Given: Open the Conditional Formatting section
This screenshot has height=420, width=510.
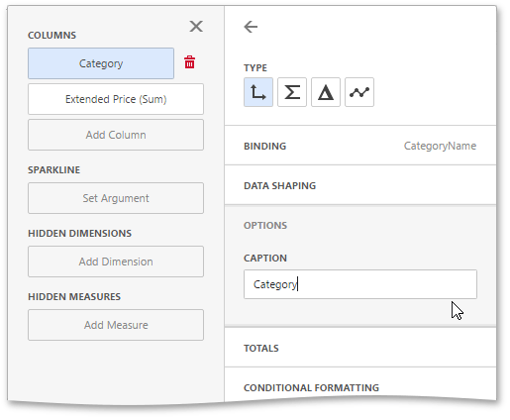Looking at the screenshot, I should coord(360,387).
